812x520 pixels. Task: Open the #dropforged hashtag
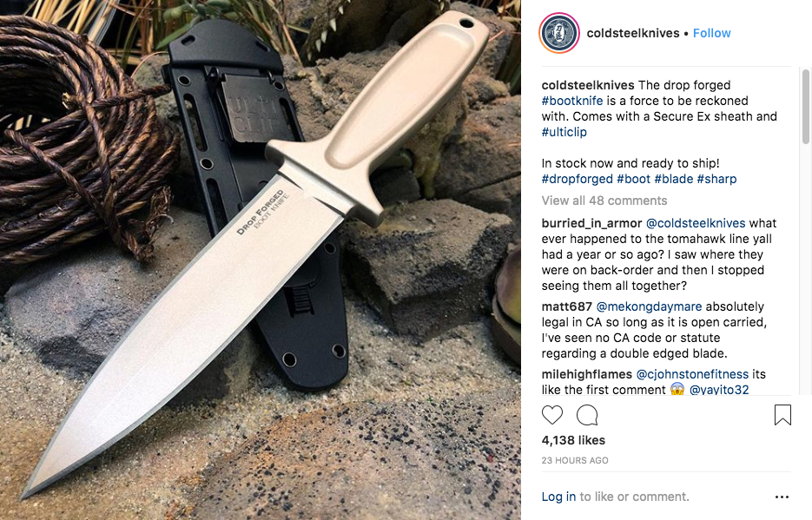(x=577, y=179)
